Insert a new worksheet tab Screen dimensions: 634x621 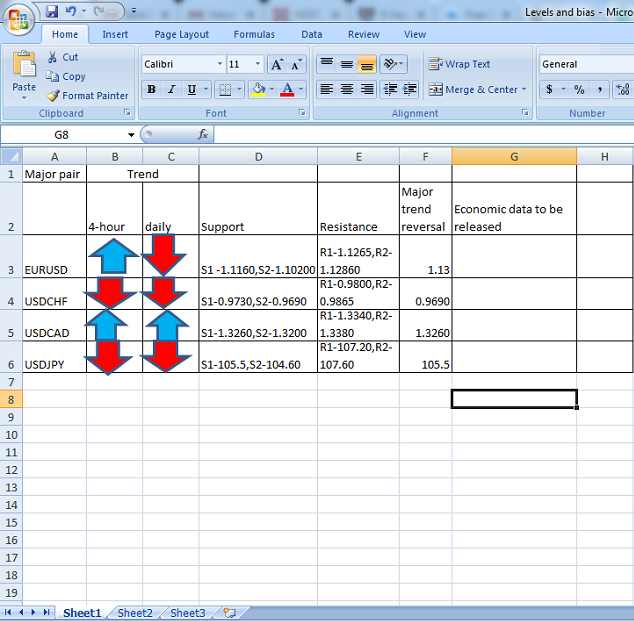(229, 613)
